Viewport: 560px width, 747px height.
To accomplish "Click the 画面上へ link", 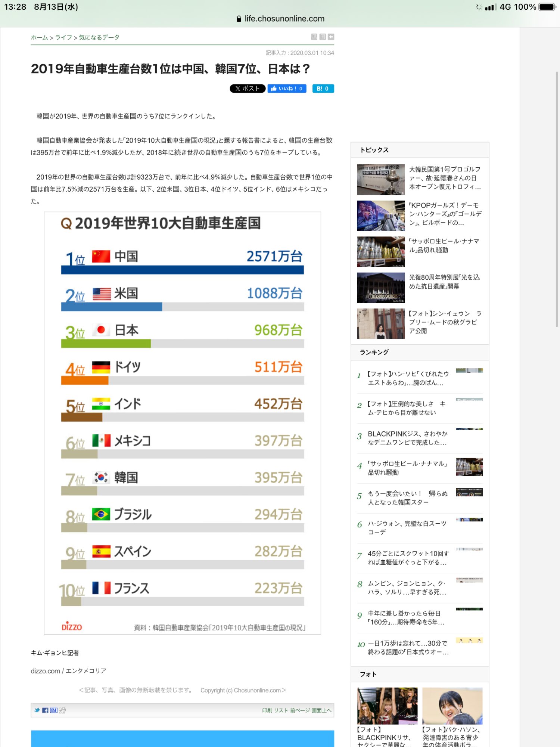I will (321, 710).
